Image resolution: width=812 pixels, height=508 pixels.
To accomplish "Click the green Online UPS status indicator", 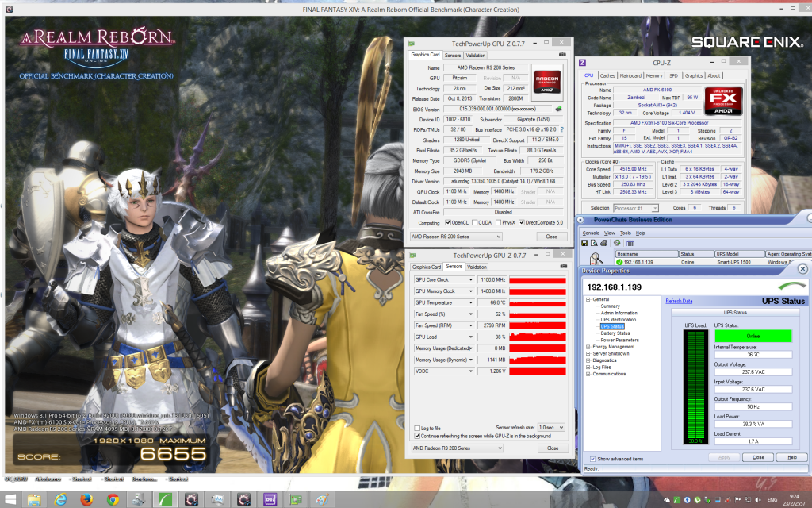I will click(753, 337).
